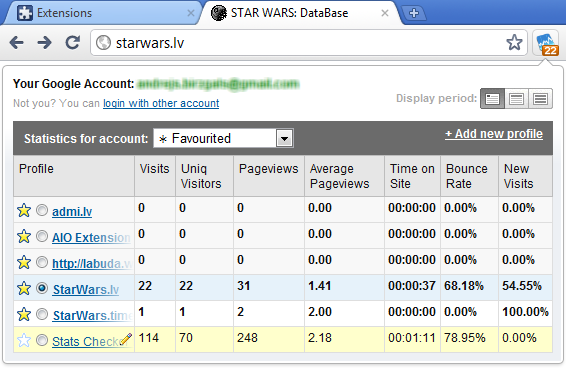The height and width of the screenshot is (389, 566).
Task: Select the http://labuda radio button
Action: coord(42,262)
